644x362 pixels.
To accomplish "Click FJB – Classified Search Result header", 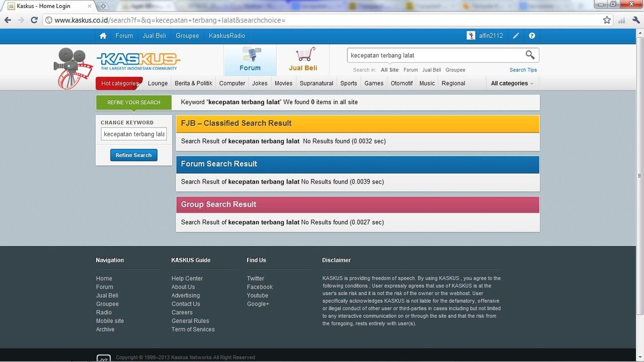I will click(x=358, y=124).
